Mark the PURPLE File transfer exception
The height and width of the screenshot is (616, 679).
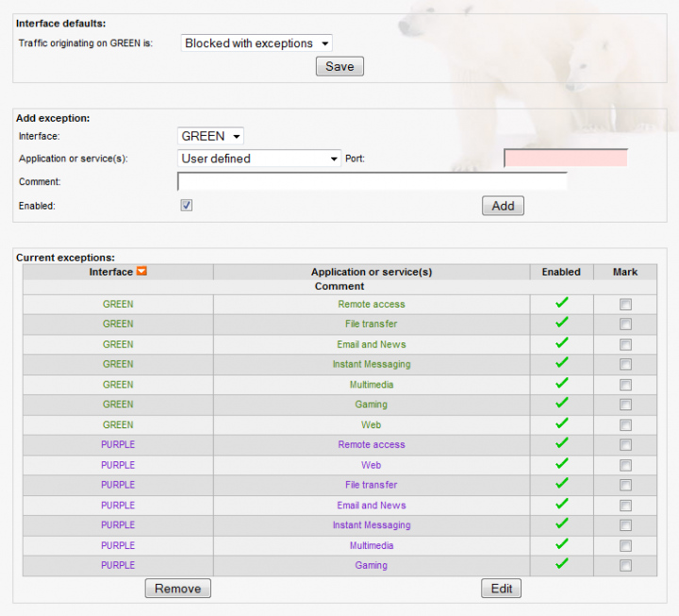625,485
